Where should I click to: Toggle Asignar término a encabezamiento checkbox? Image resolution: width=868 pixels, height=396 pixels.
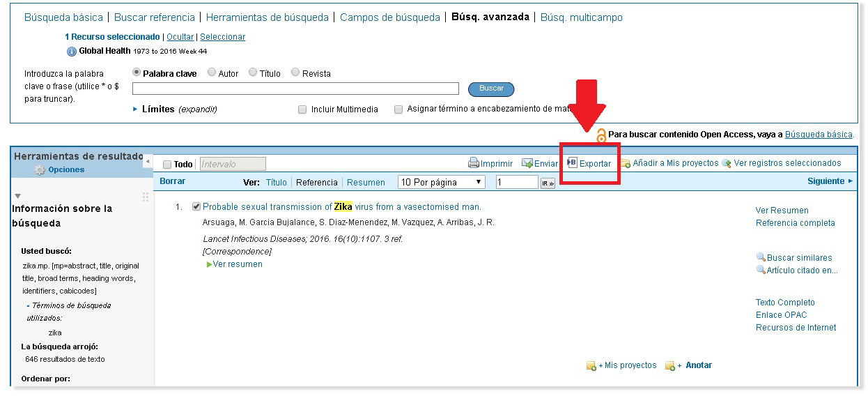point(398,109)
